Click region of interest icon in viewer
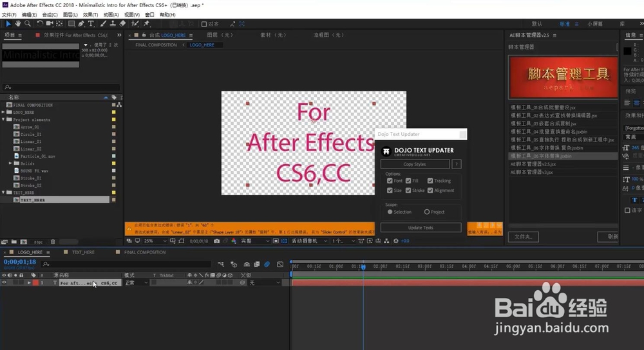 tap(276, 241)
